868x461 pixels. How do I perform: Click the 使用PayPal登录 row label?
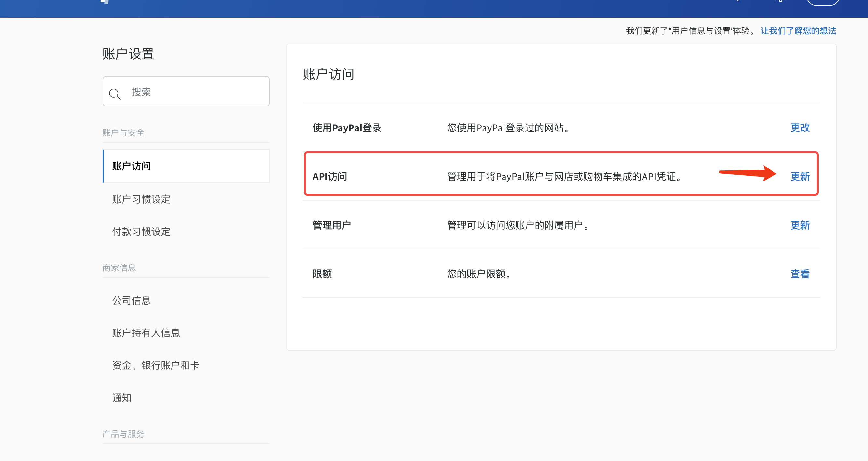(347, 128)
